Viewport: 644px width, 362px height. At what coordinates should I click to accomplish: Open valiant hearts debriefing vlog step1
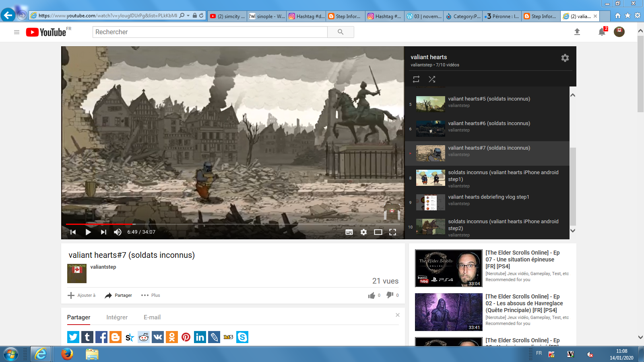pos(487,202)
